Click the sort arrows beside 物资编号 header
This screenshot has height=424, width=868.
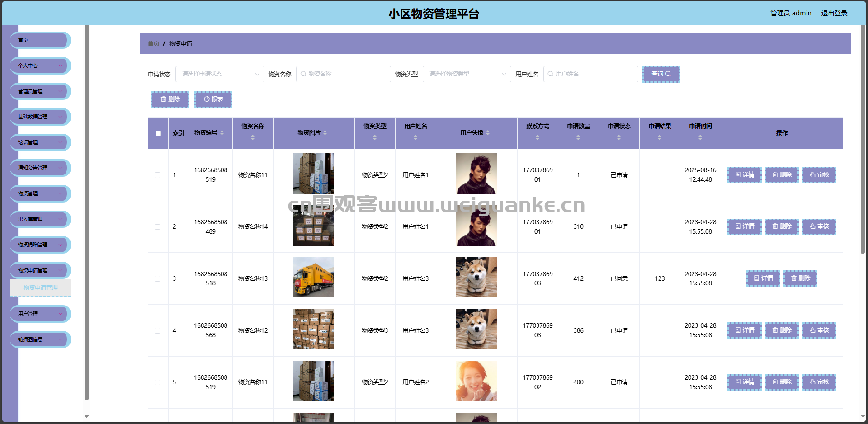(222, 133)
